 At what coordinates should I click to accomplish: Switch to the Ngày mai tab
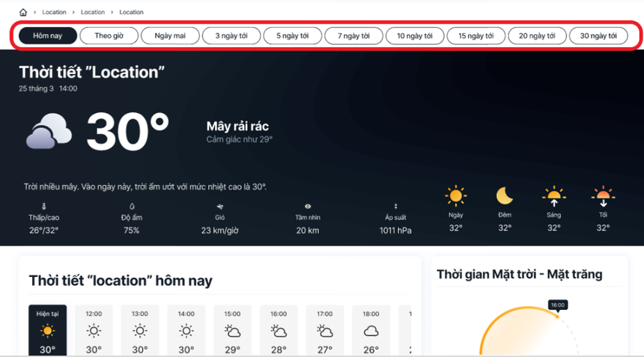tap(170, 36)
